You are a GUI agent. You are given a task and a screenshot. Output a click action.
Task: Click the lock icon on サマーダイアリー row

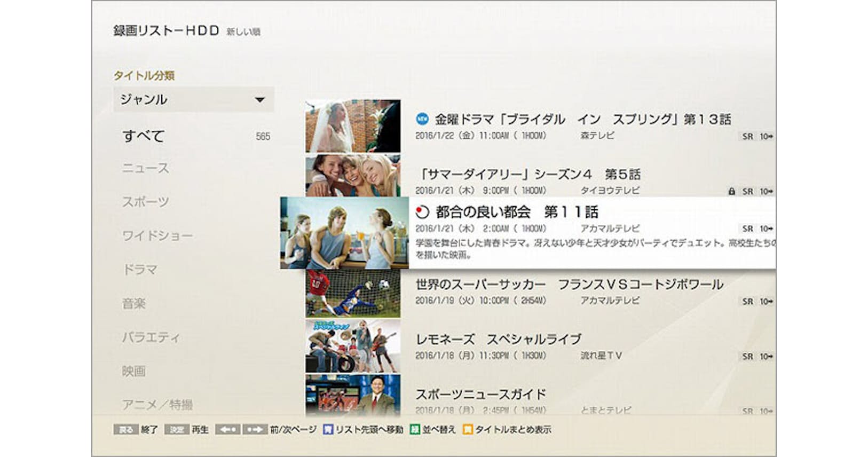point(731,191)
